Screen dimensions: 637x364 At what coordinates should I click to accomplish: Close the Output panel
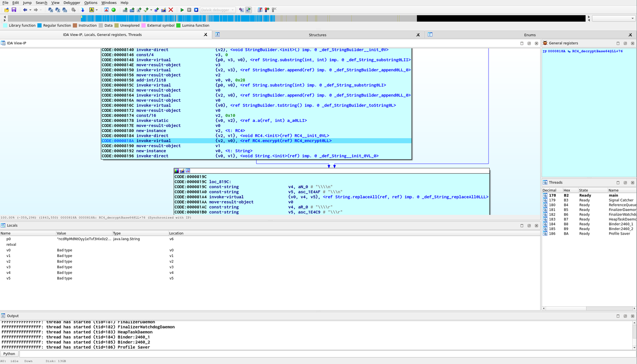[x=632, y=316]
